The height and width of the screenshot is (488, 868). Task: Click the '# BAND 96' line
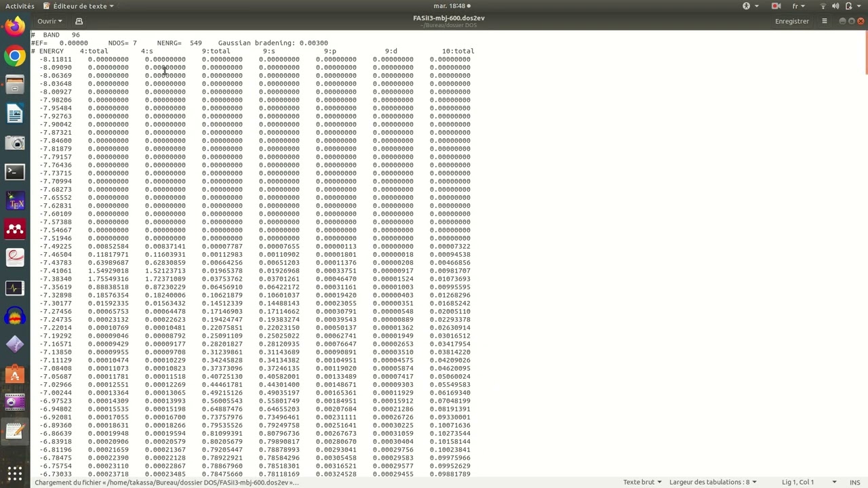tap(56, 35)
